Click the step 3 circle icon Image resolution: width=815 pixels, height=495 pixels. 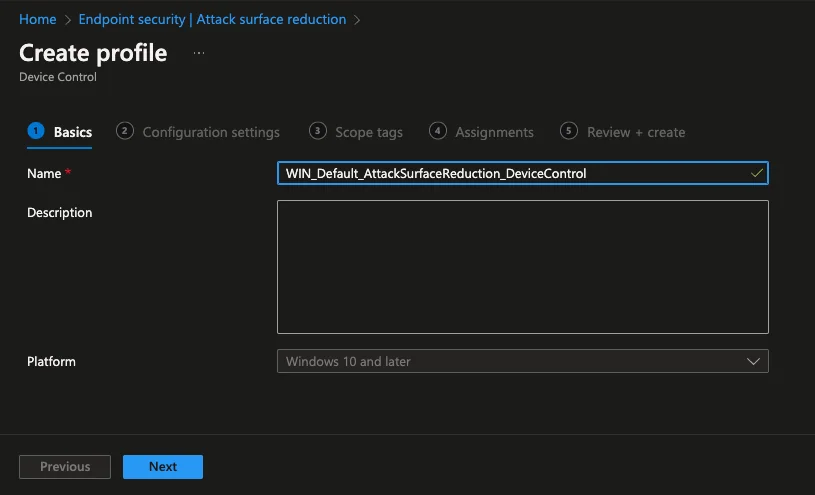click(318, 131)
